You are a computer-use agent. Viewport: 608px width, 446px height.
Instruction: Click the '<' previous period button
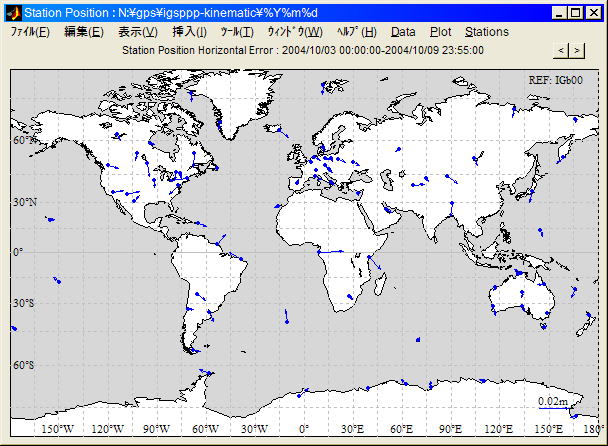point(561,50)
